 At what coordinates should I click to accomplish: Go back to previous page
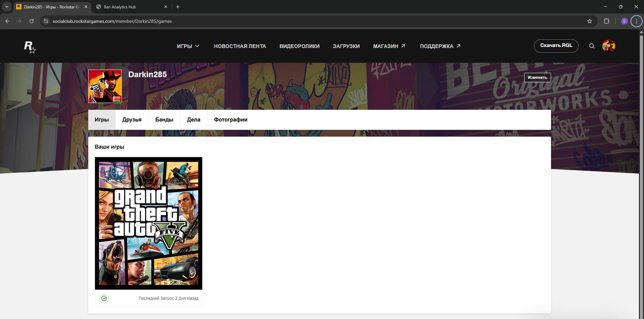click(8, 21)
